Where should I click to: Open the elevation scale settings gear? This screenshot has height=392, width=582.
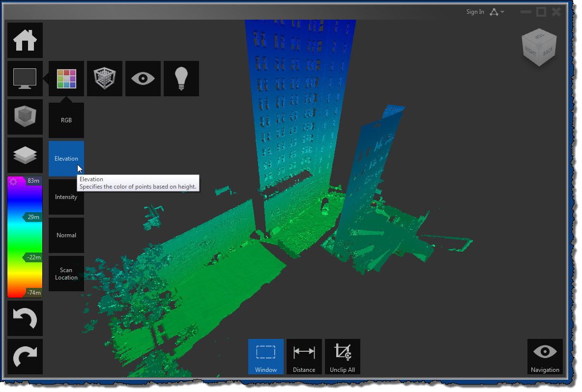tap(13, 181)
